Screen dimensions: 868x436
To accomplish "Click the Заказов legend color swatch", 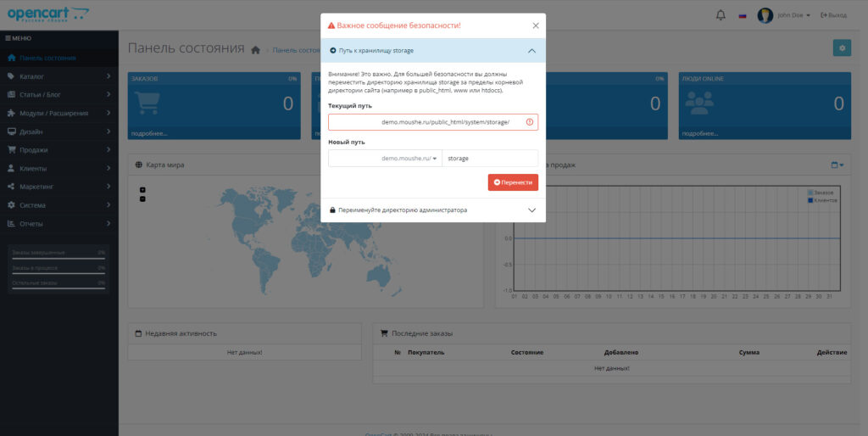I will 810,193.
